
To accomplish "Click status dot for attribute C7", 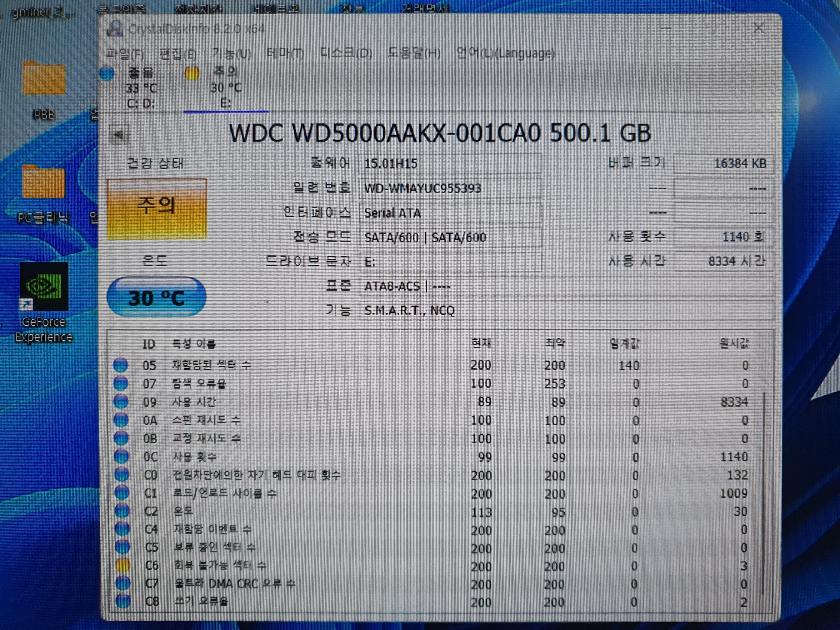I will [123, 583].
